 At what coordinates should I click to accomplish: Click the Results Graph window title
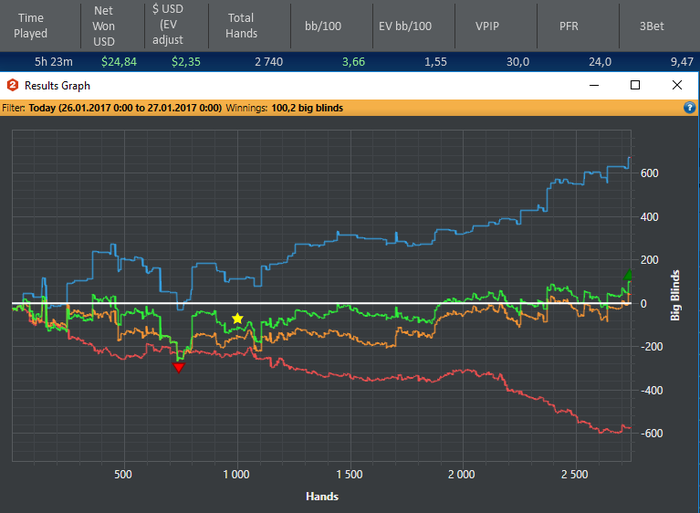click(57, 85)
